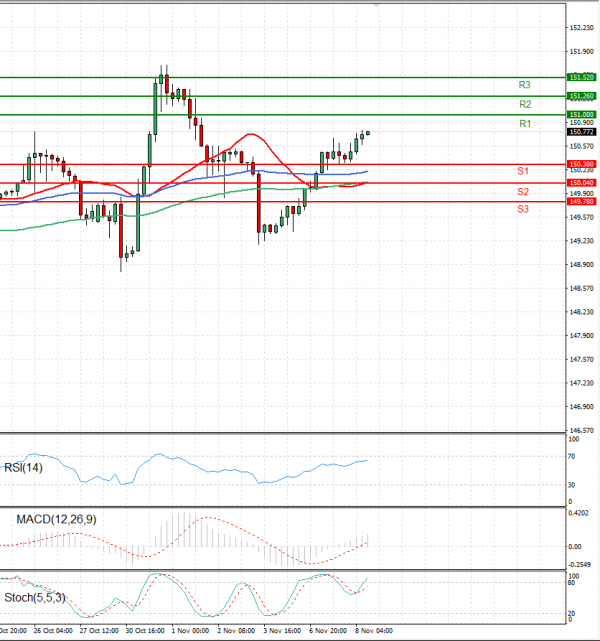Screen dimensions: 600x641
Task: Click the 26 Oct 04:00 time label
Action: coord(53,631)
